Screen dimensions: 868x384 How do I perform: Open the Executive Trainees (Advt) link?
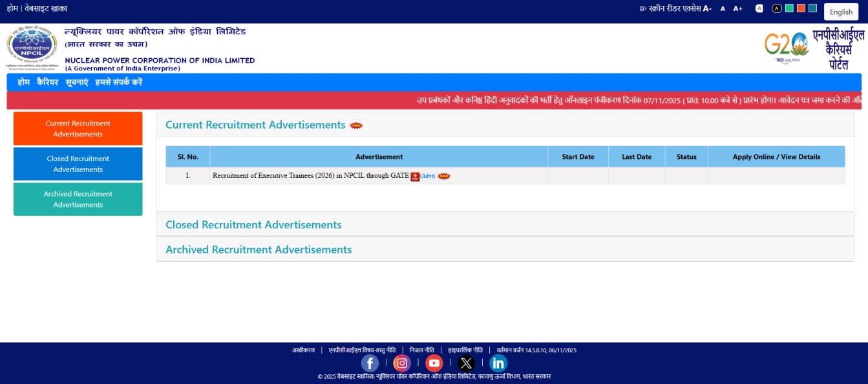click(x=427, y=176)
